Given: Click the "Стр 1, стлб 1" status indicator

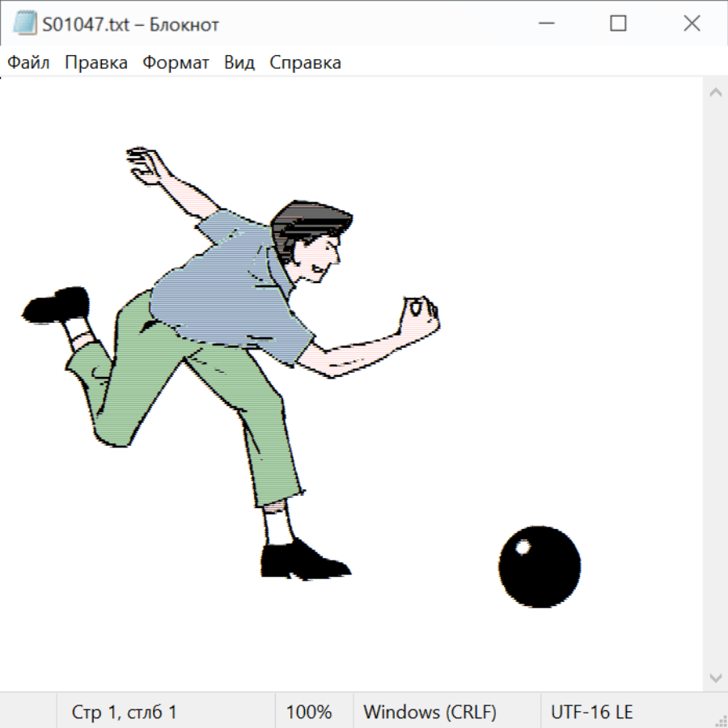Looking at the screenshot, I should [125, 712].
